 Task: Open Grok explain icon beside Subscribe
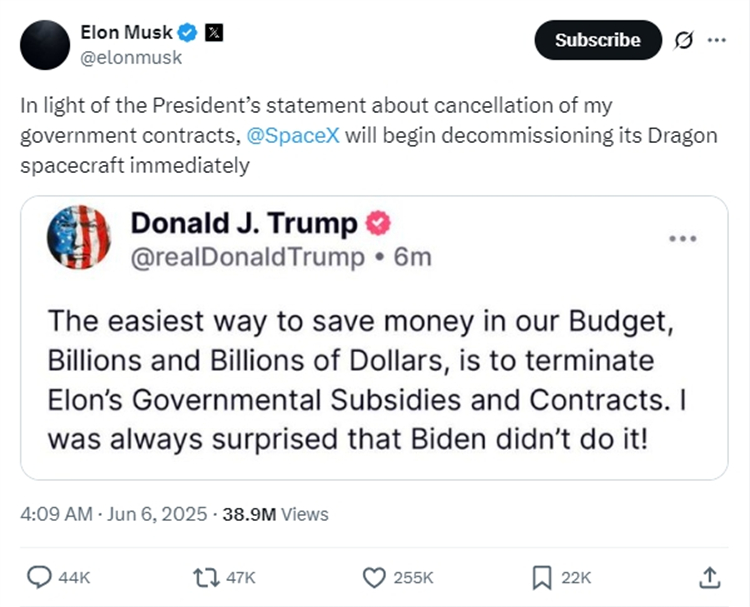click(685, 40)
